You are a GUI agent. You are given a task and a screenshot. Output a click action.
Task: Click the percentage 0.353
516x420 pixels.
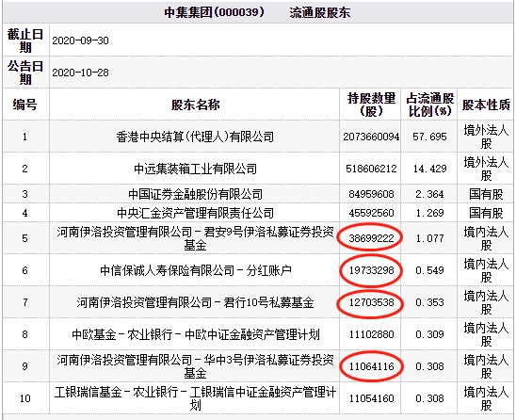coord(429,302)
